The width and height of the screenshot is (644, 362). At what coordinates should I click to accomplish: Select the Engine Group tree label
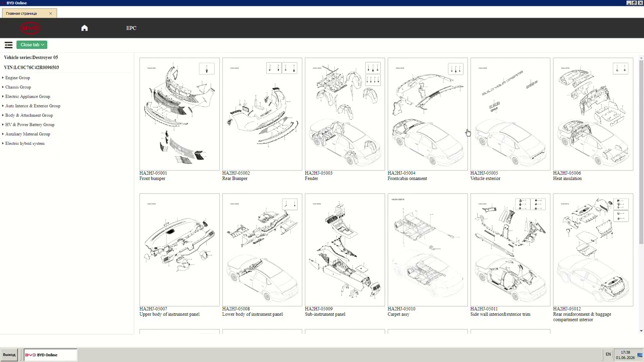point(18,78)
